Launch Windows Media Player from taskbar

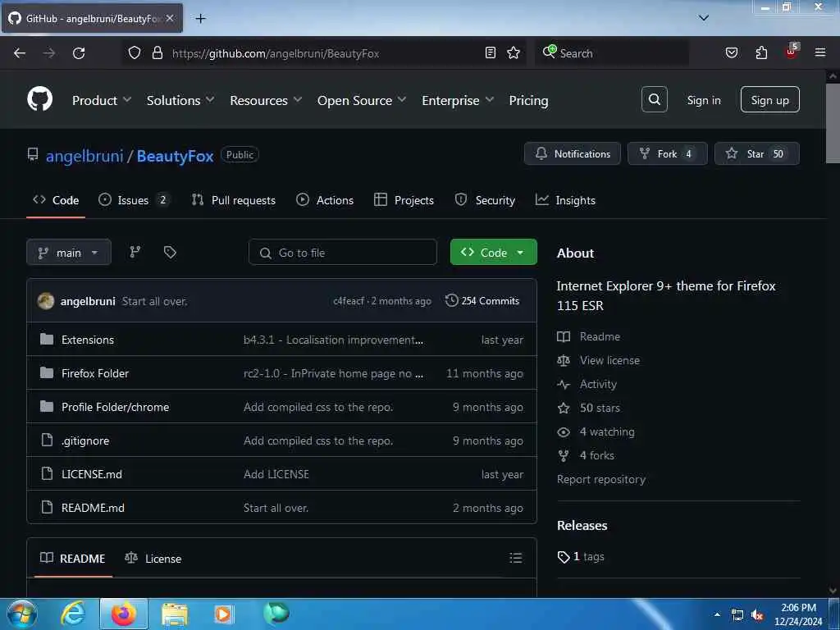[223, 614]
